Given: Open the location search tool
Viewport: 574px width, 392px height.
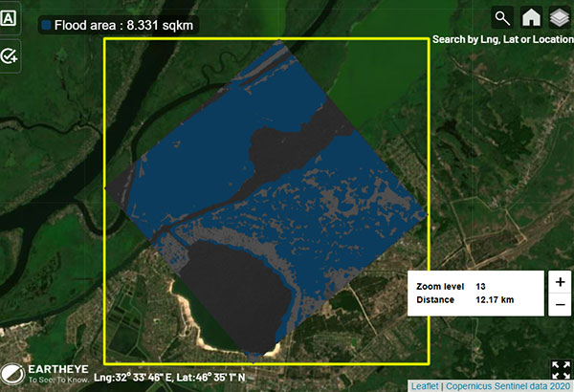Looking at the screenshot, I should (502, 17).
